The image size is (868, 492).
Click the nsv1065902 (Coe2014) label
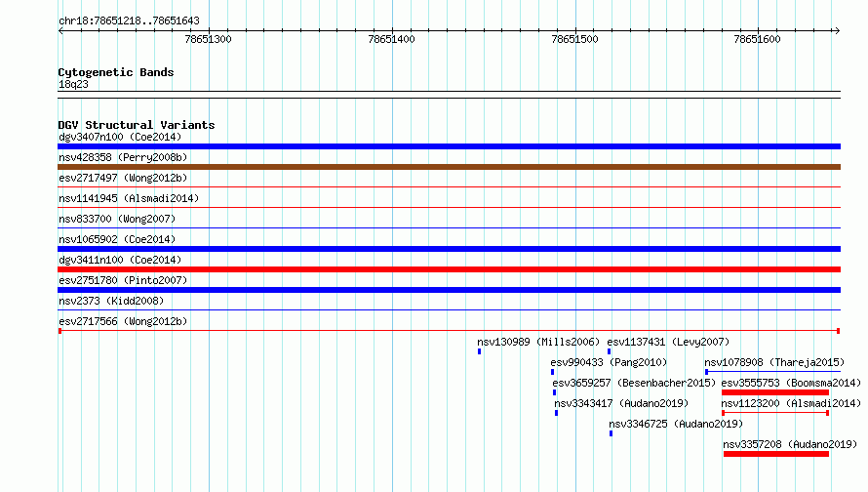pos(117,239)
